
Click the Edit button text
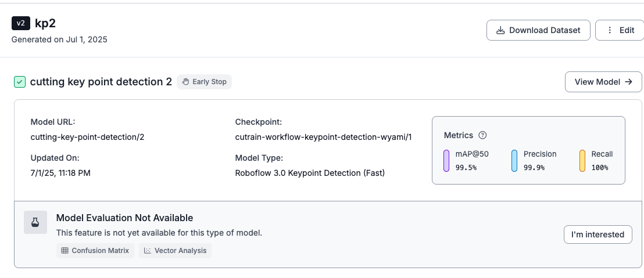pyautogui.click(x=627, y=30)
